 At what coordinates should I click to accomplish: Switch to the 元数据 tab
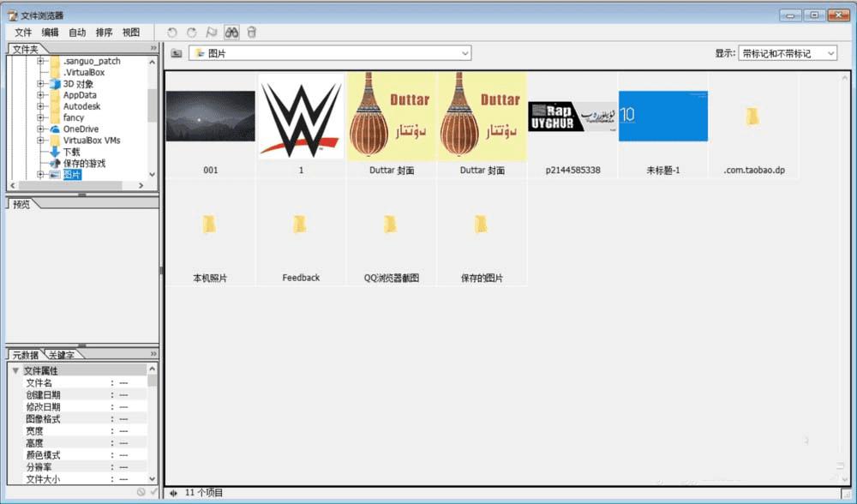click(x=25, y=356)
